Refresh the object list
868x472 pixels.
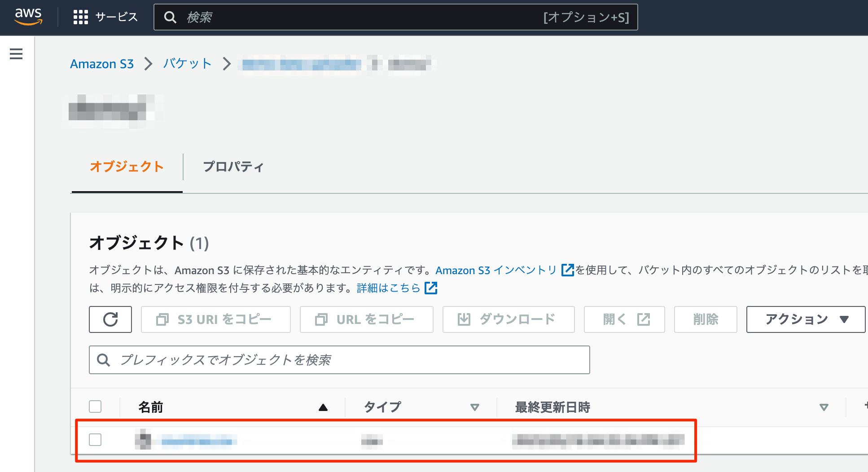[x=110, y=319]
